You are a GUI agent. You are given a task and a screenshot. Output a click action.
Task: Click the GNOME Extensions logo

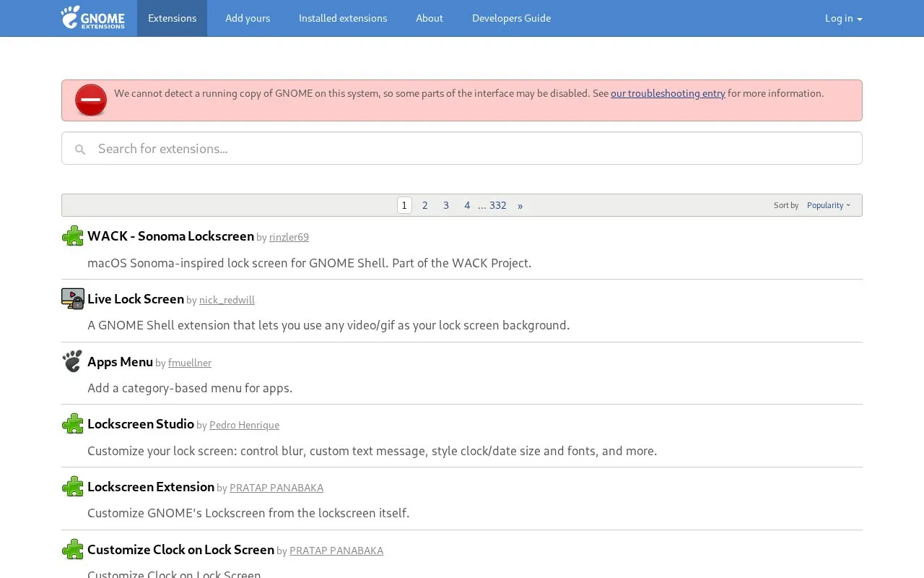coord(92,17)
